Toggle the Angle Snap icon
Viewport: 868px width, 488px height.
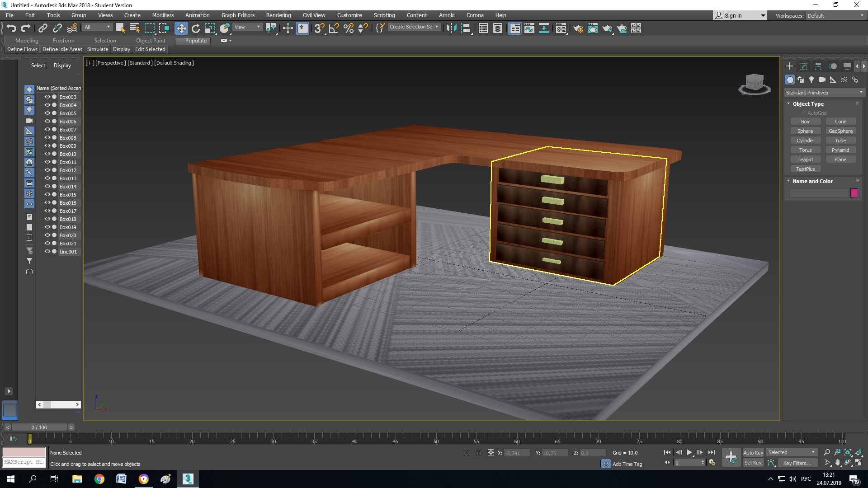click(x=334, y=28)
